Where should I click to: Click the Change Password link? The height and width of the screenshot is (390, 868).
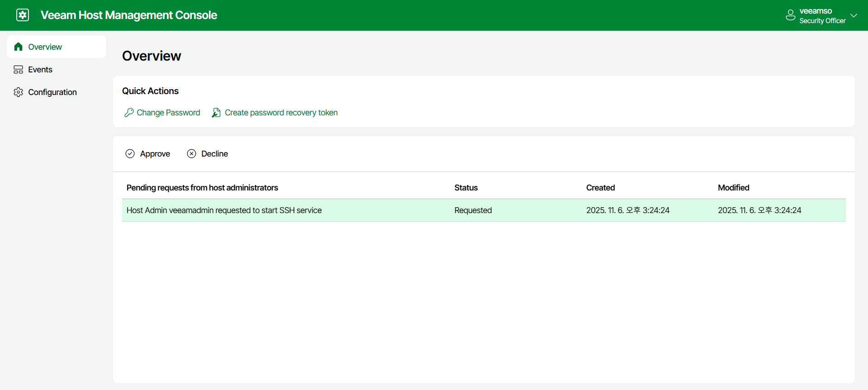[162, 113]
